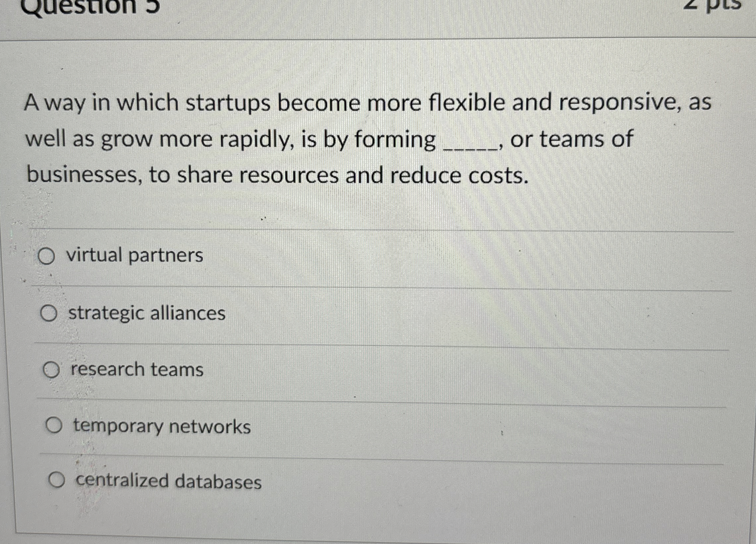The height and width of the screenshot is (544, 756).
Task: Pick the "research teams" radio button
Action: pos(51,370)
